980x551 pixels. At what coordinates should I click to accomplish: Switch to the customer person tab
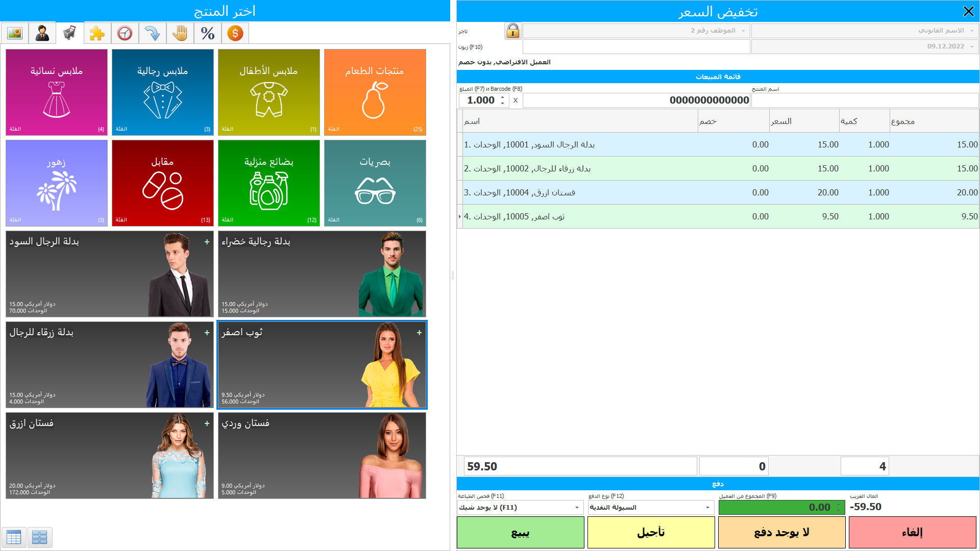pyautogui.click(x=42, y=33)
